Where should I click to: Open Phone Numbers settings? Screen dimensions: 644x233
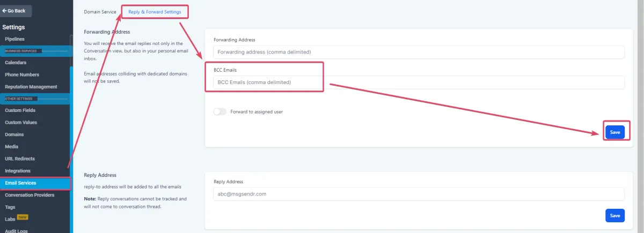(x=22, y=74)
